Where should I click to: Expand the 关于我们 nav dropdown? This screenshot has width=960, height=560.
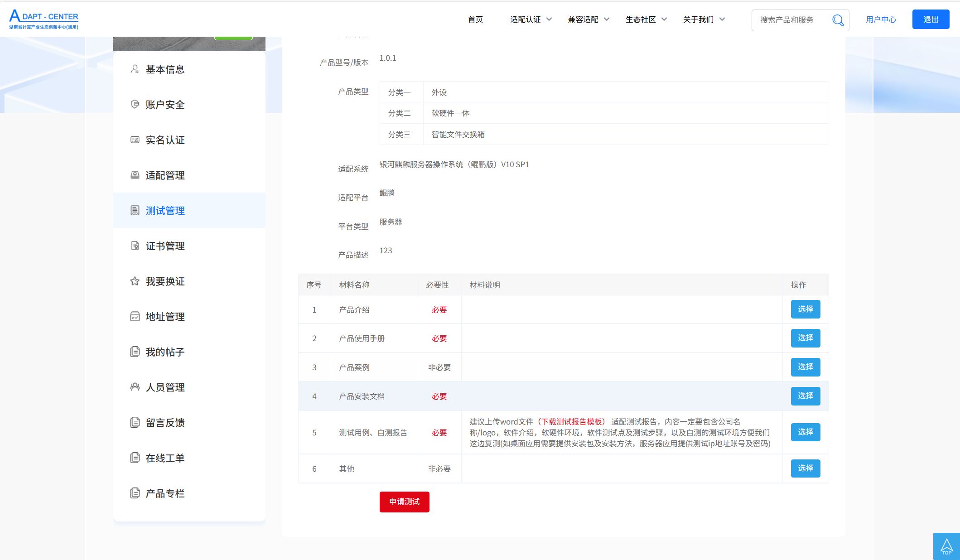click(x=722, y=19)
